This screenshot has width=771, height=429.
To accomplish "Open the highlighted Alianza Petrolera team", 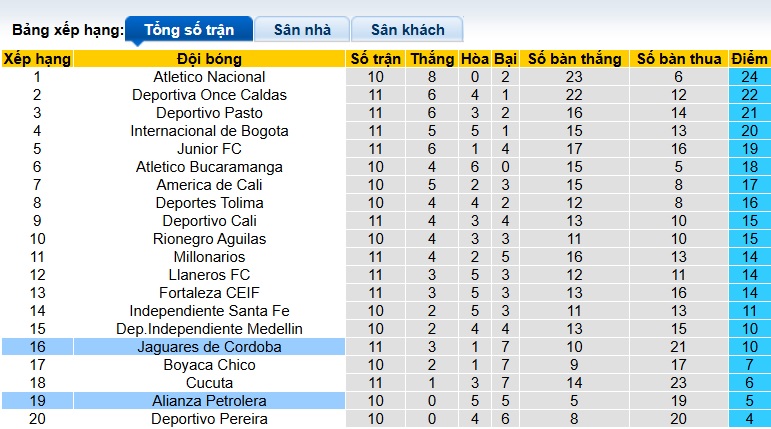I will [209, 401].
